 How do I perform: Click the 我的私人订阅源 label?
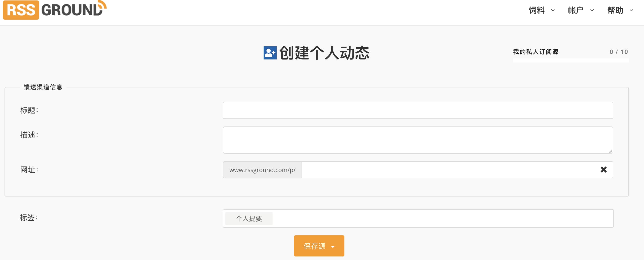[x=535, y=52]
